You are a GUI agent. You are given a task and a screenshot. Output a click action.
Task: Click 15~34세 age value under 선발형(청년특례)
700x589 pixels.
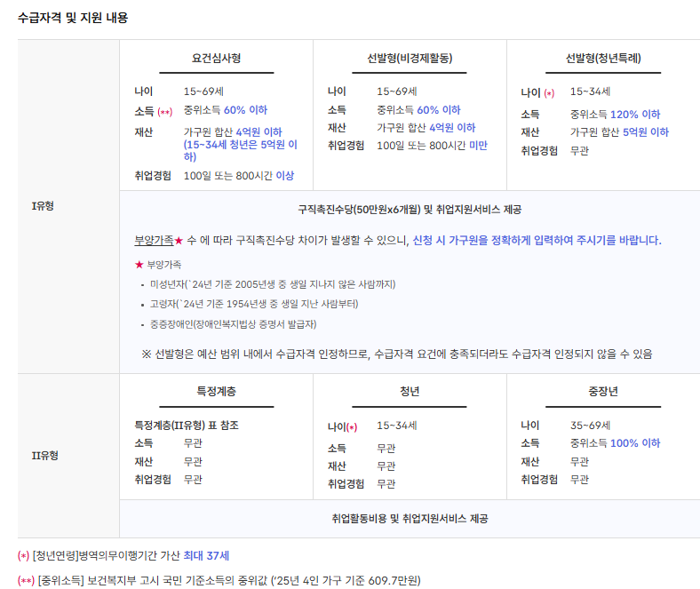click(590, 92)
